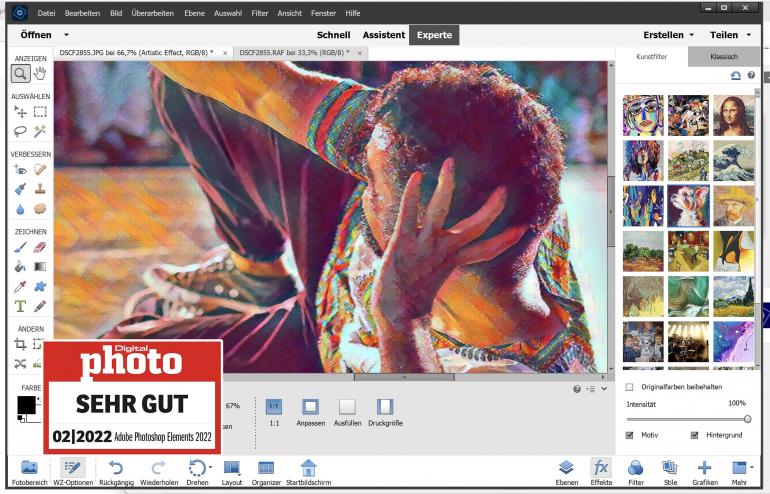Select the Text tool
This screenshot has width=770, height=494.
point(20,306)
